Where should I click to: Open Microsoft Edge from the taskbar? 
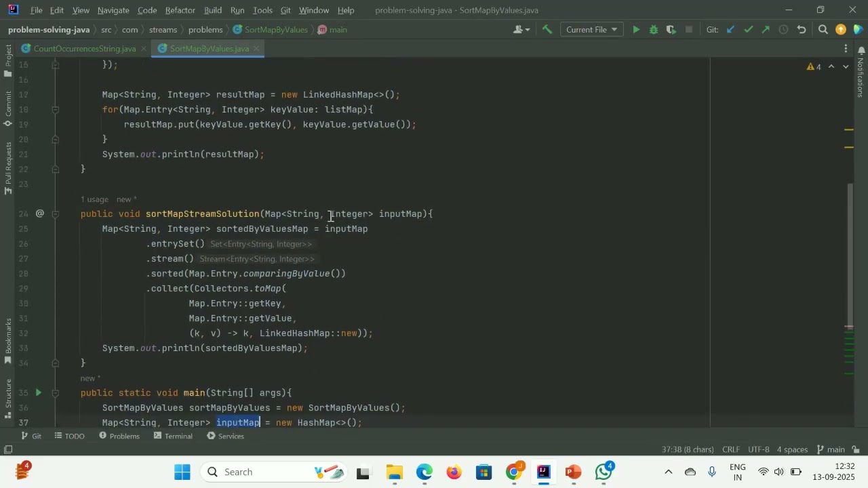(x=425, y=472)
